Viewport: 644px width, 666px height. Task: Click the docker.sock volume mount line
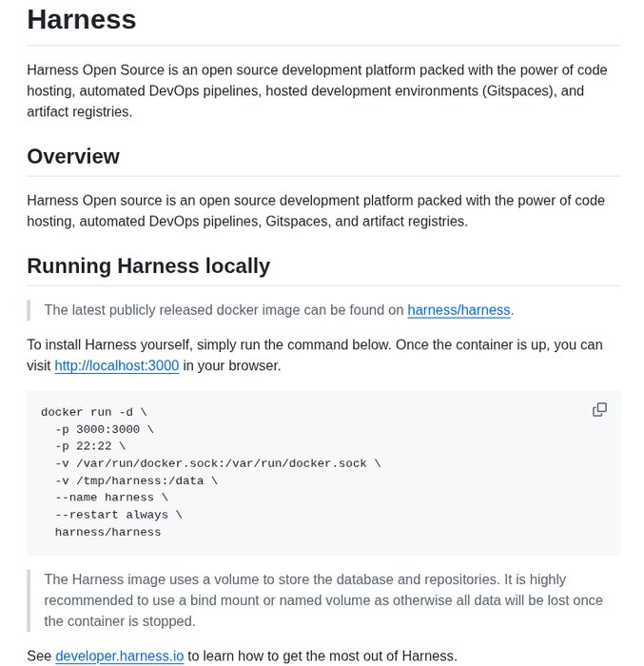pos(217,463)
